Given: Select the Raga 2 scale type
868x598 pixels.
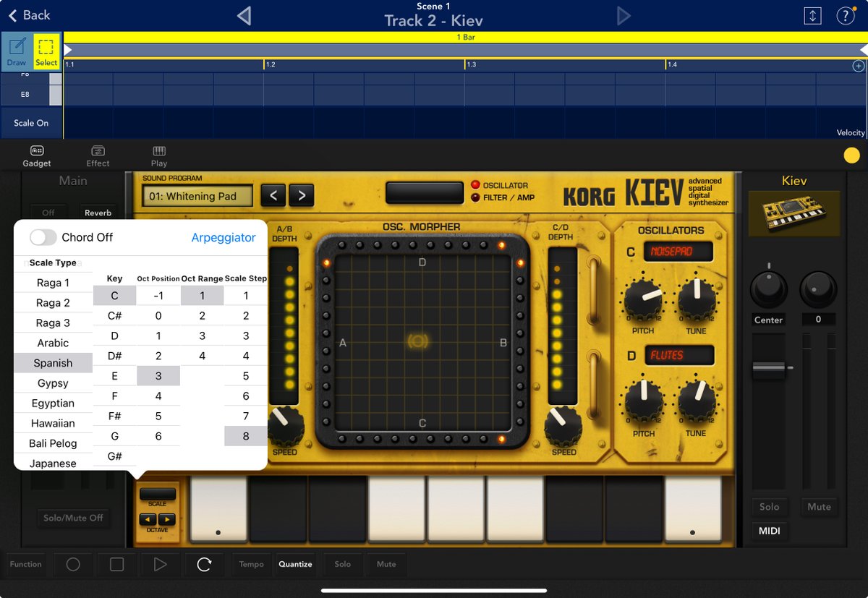Looking at the screenshot, I should pyautogui.click(x=53, y=303).
